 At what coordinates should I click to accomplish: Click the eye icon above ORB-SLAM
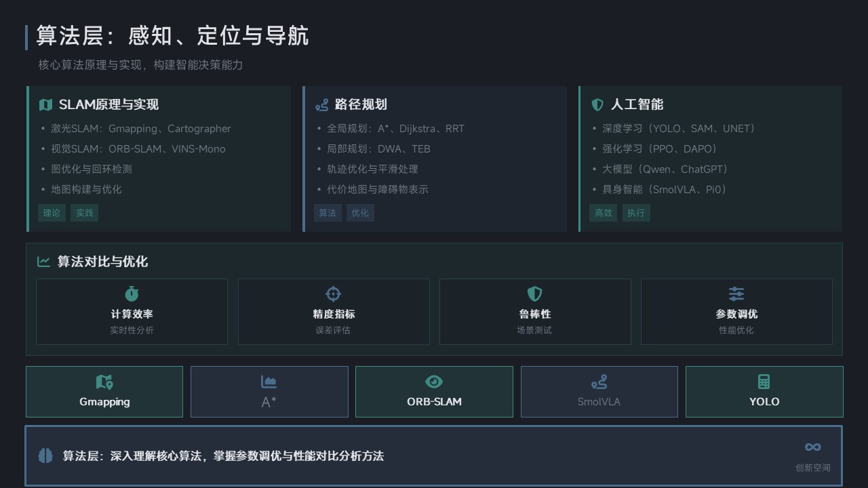(434, 382)
